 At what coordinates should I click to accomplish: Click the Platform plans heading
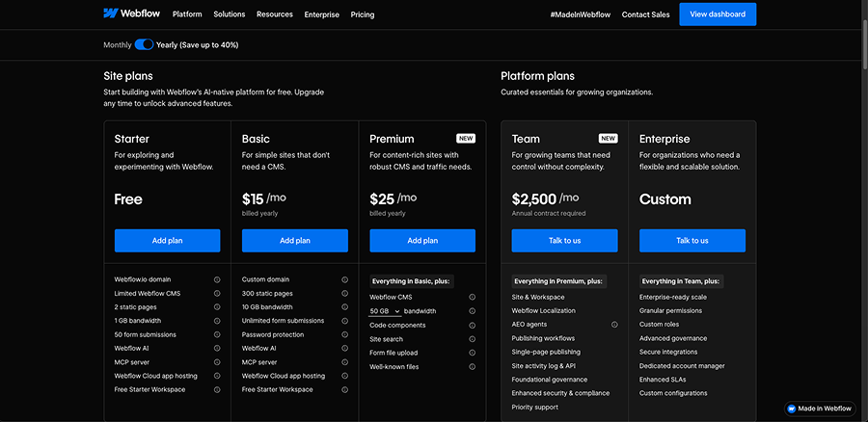pos(537,76)
